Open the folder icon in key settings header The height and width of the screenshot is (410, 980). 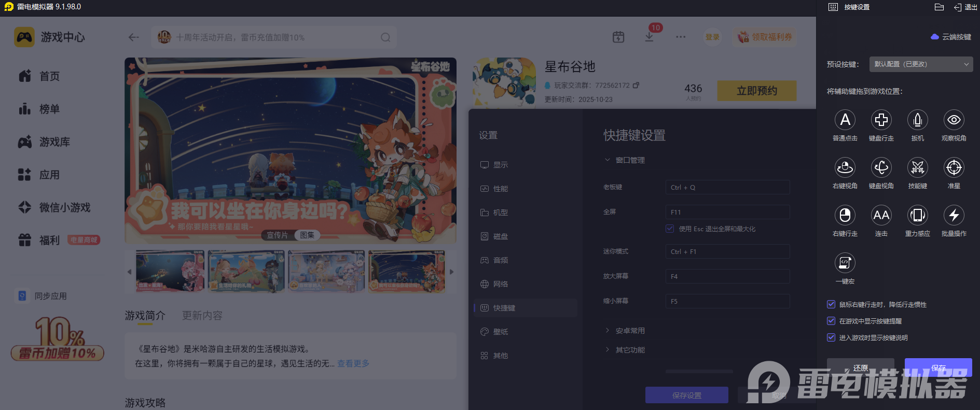point(939,7)
